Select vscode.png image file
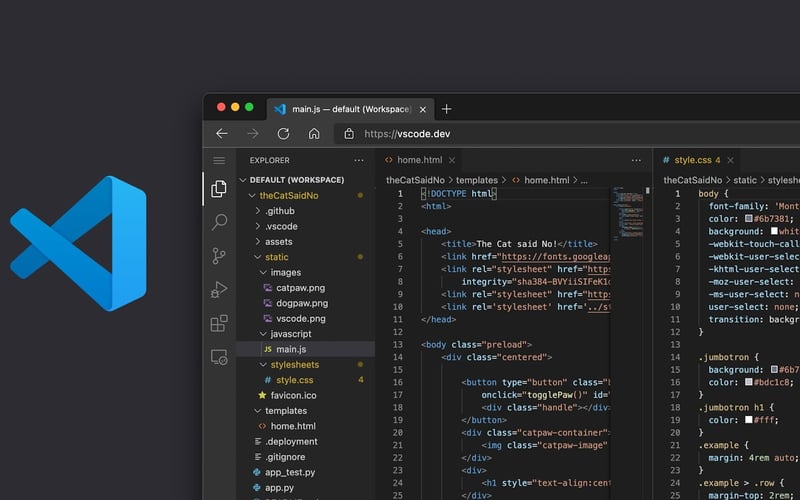The height and width of the screenshot is (500, 800). coord(301,318)
